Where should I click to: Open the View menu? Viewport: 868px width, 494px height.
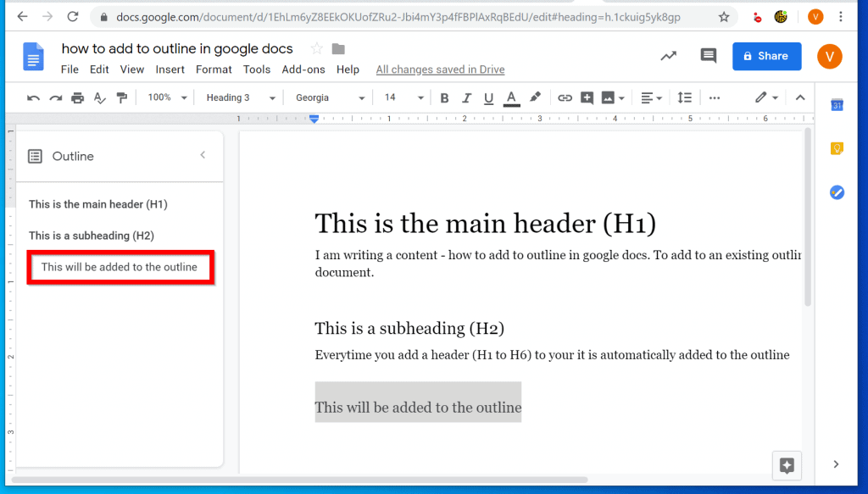coord(131,69)
